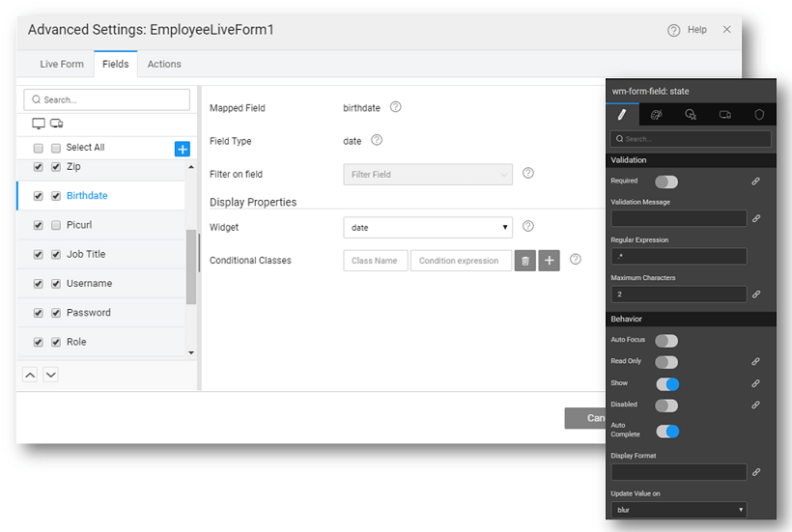
Task: Turn off the Show toggle
Action: 667,383
